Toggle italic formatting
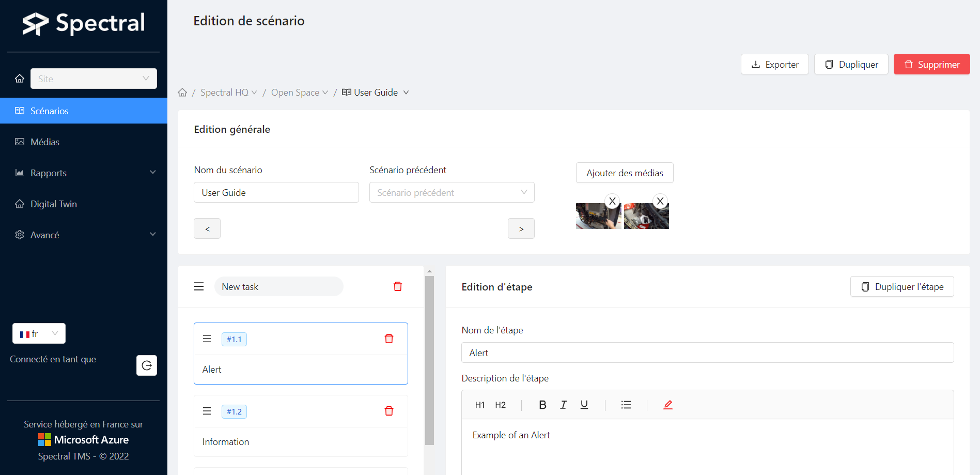Screen dimensions: 980x475 (564, 405)
